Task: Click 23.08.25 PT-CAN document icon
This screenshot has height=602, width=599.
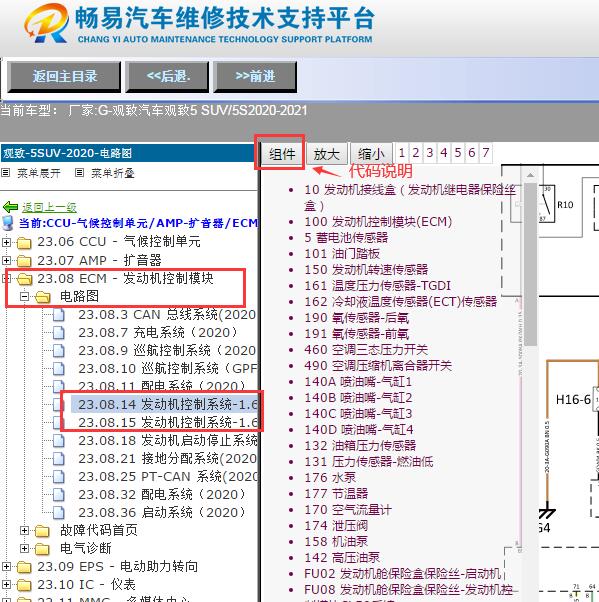Action: (59, 476)
